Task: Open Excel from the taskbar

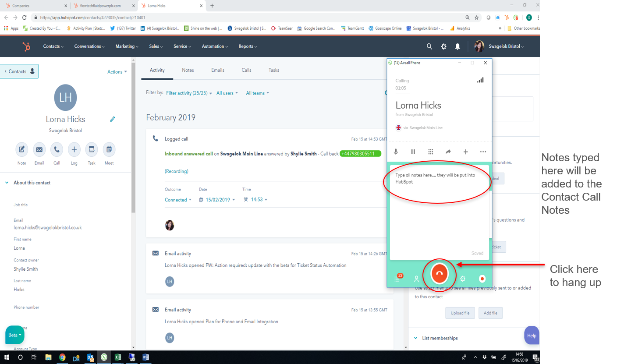Action: 118,357
